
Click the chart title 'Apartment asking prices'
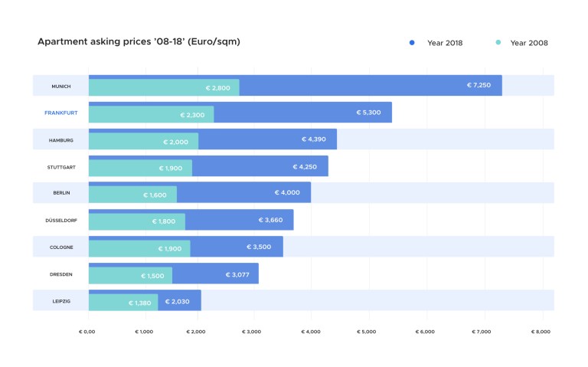[139, 41]
